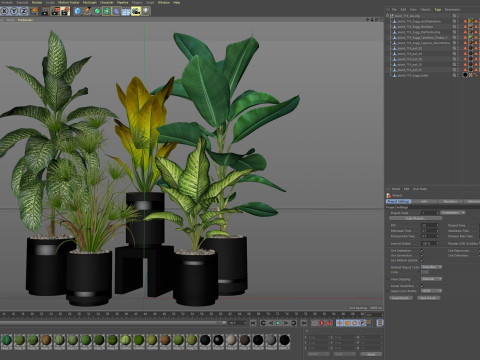
Task: Go to the animation start
Action: click(x=253, y=323)
